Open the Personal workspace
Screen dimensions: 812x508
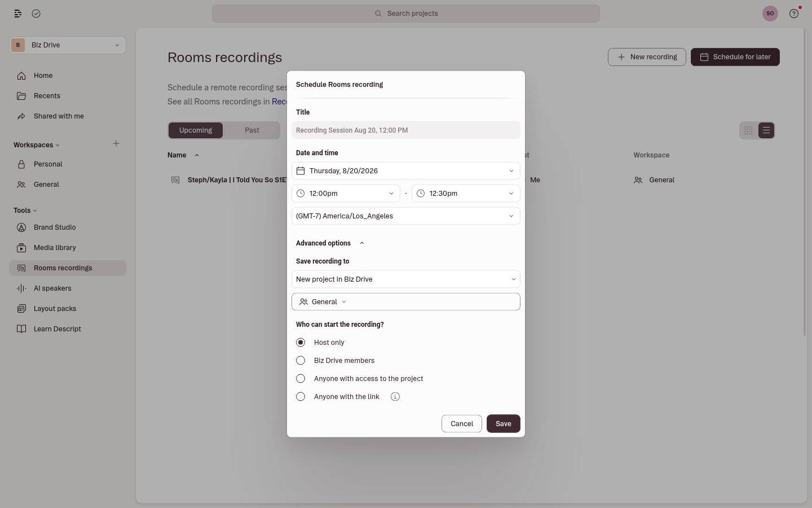coord(68,164)
